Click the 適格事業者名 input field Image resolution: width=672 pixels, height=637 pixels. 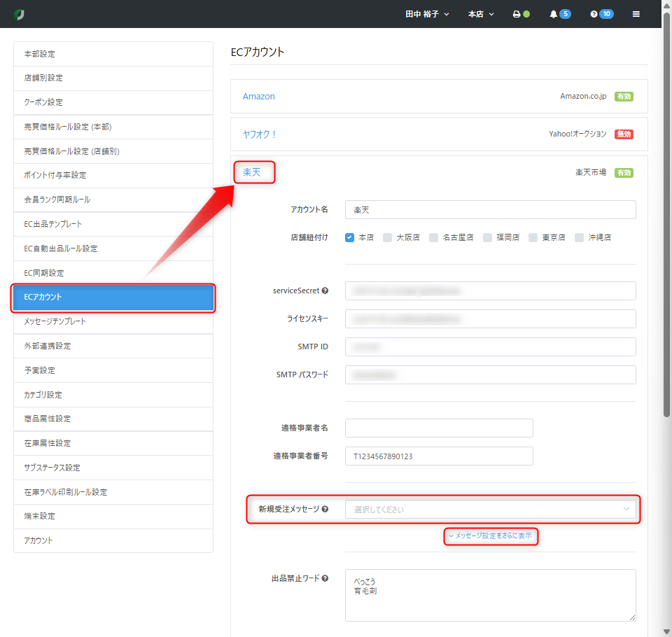pos(439,428)
